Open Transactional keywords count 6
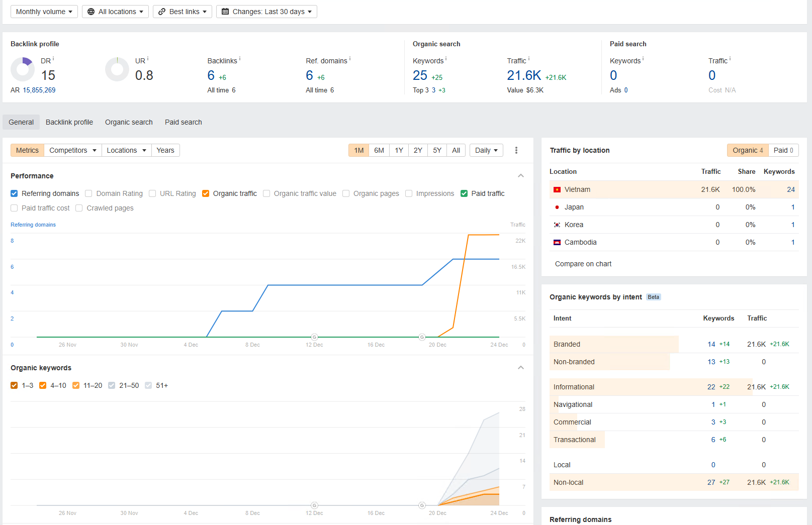This screenshot has width=812, height=525. [713, 440]
